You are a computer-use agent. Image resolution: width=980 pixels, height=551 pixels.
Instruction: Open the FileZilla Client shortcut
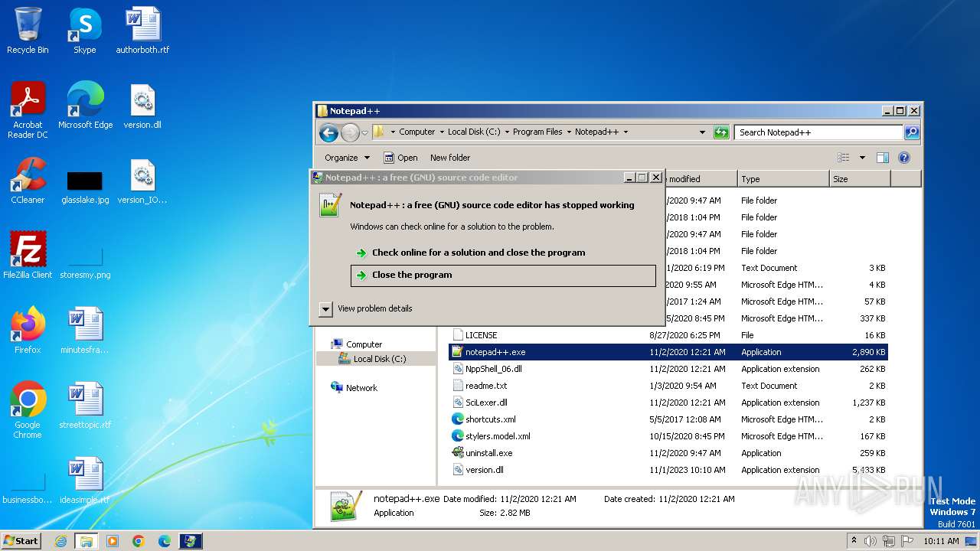point(28,256)
